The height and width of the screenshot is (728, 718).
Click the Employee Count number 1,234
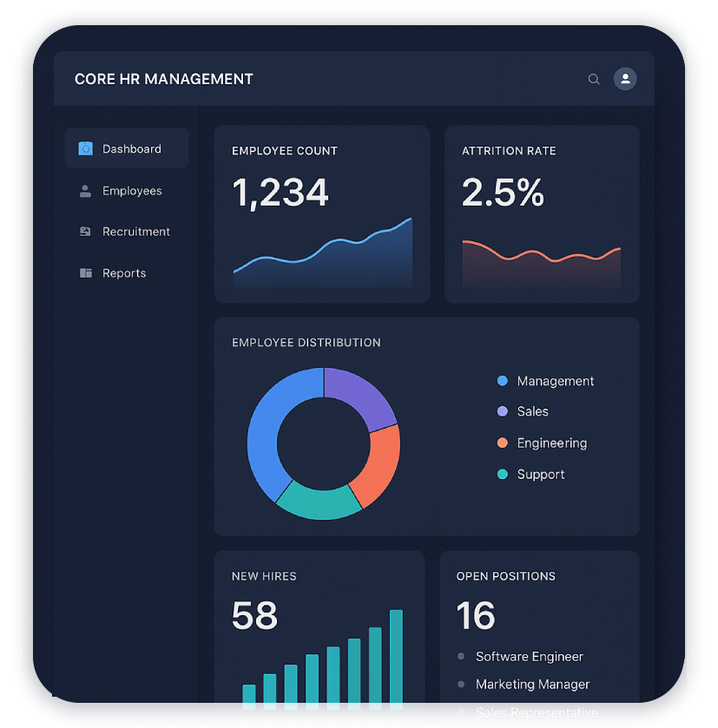click(280, 193)
